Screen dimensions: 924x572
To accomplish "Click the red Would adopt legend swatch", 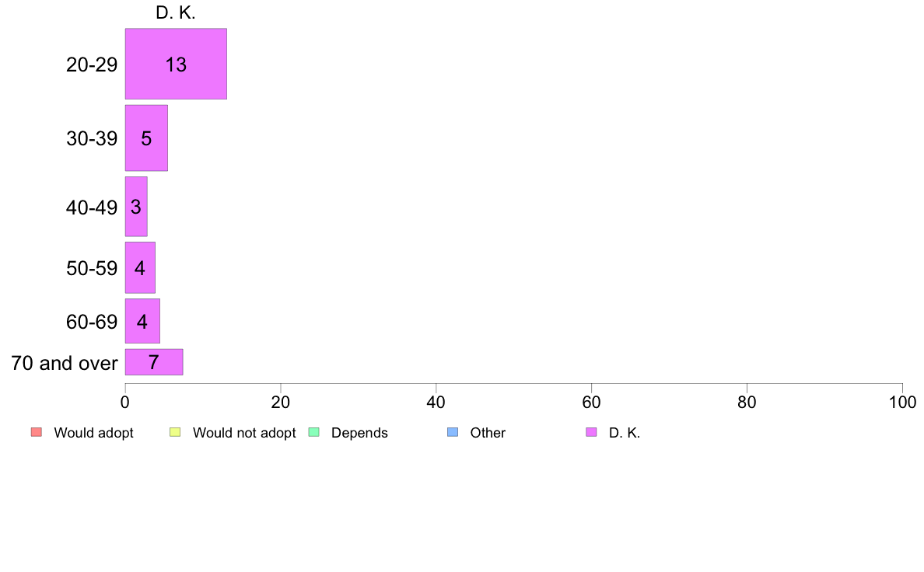I will (37, 432).
